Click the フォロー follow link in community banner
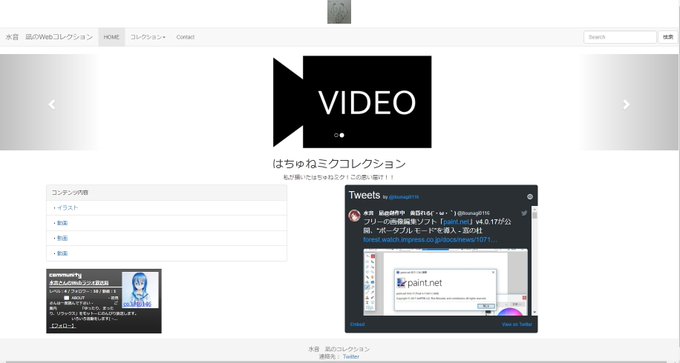This screenshot has height=363, width=680. [x=63, y=326]
